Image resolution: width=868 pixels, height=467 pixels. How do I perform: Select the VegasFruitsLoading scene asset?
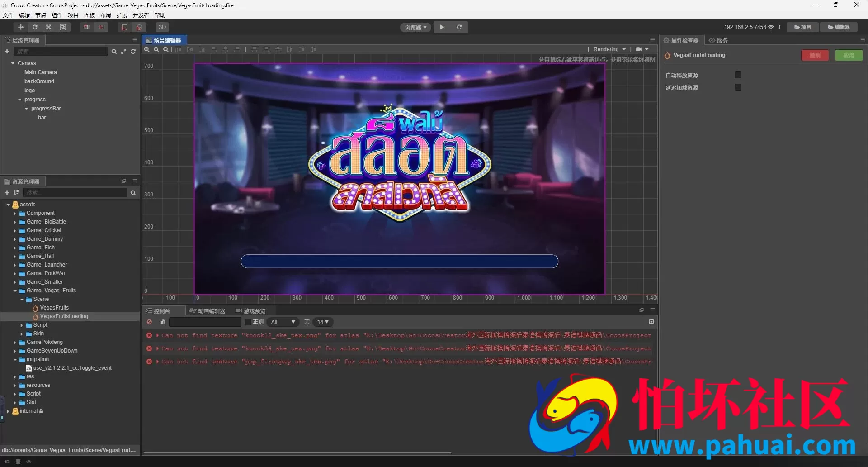(64, 316)
